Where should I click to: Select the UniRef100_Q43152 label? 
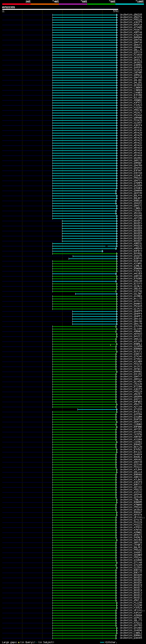tap(131, 58)
